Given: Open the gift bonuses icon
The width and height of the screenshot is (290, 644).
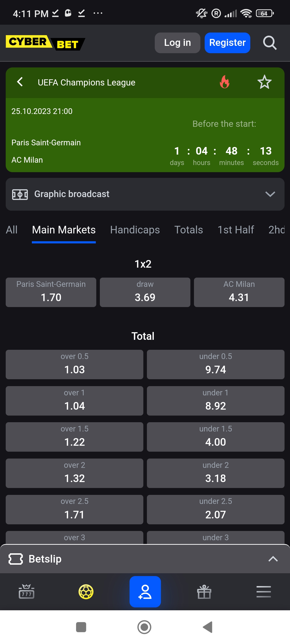Looking at the screenshot, I should tap(204, 592).
